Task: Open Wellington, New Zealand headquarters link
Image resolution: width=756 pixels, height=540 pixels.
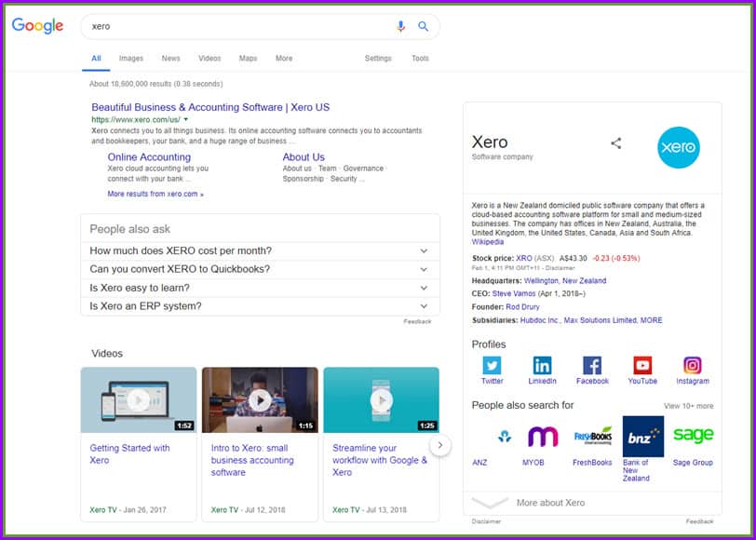Action: [564, 280]
